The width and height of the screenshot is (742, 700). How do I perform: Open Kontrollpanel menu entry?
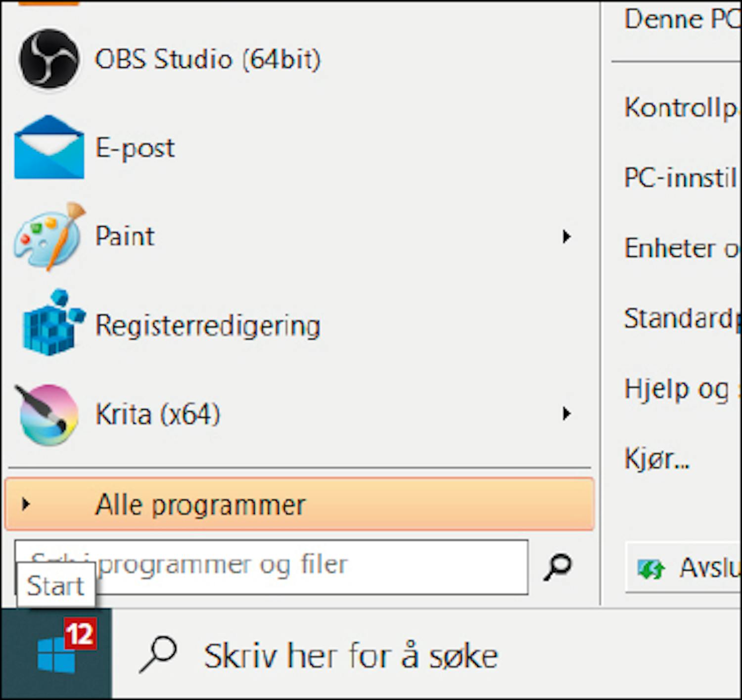pyautogui.click(x=682, y=107)
